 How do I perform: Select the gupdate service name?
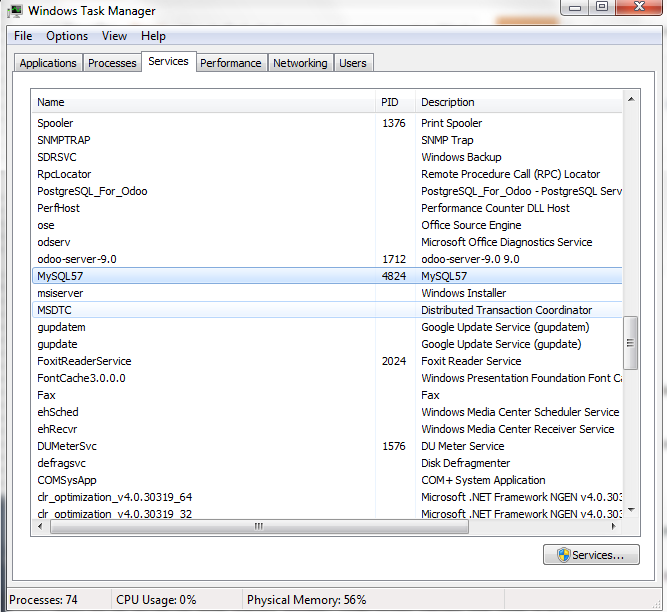tap(57, 344)
